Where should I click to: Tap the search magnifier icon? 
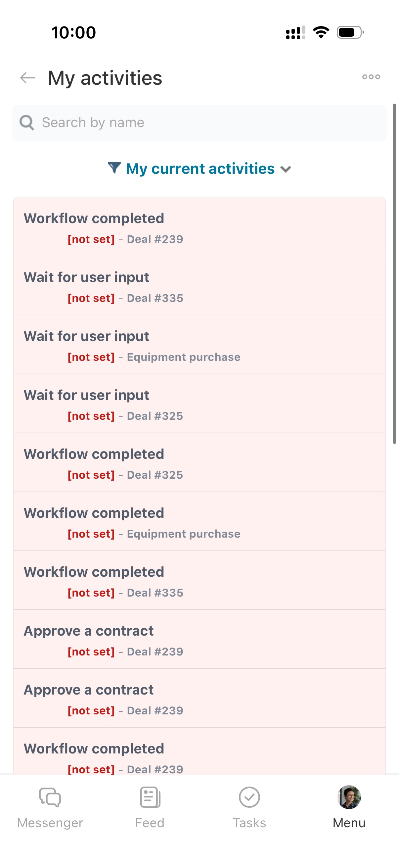(26, 122)
